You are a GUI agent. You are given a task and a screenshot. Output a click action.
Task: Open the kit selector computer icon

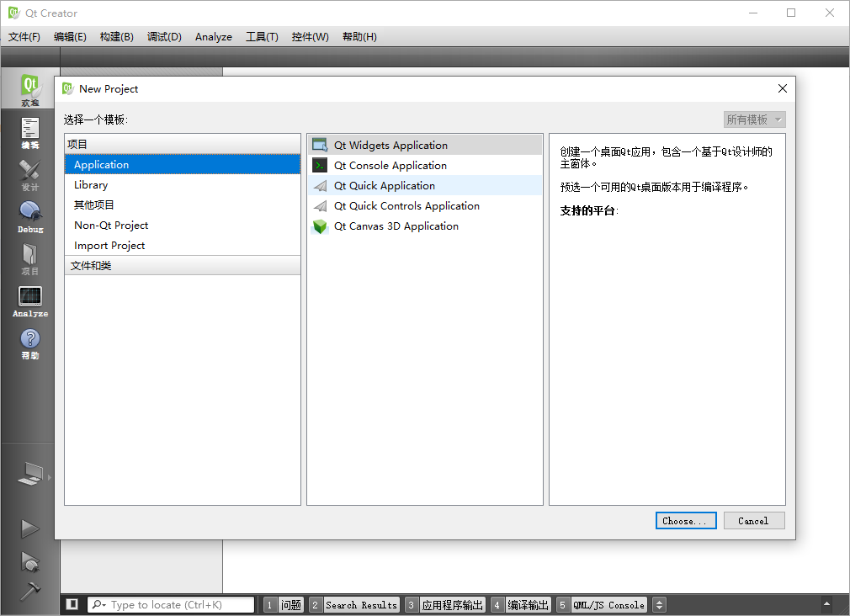[x=30, y=474]
